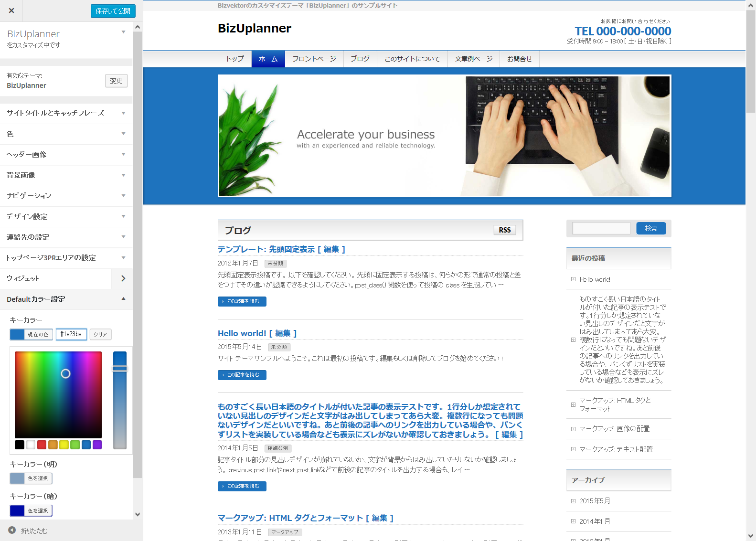Choose the black preset color swatch
The height and width of the screenshot is (541, 756).
pos(20,445)
